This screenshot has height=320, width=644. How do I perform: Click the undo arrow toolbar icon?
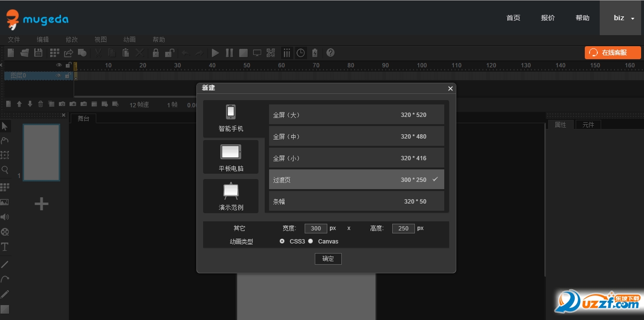(185, 53)
